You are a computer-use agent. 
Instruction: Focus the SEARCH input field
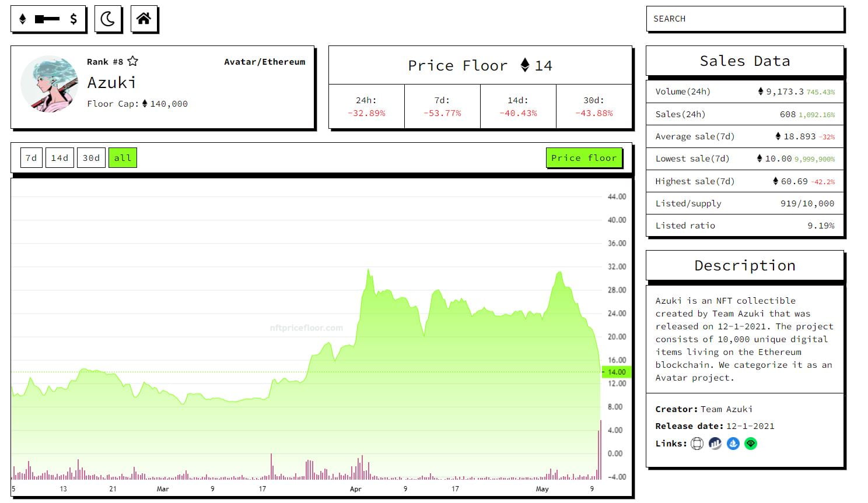pos(745,19)
